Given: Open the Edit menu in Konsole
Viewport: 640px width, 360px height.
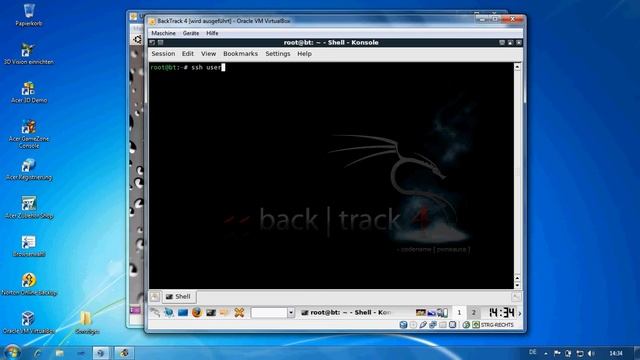Looking at the screenshot, I should click(x=188, y=53).
